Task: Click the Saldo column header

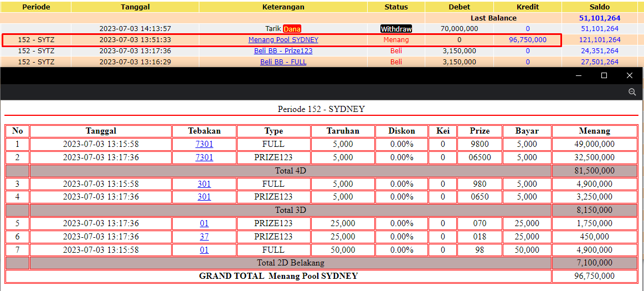Action: pos(600,7)
